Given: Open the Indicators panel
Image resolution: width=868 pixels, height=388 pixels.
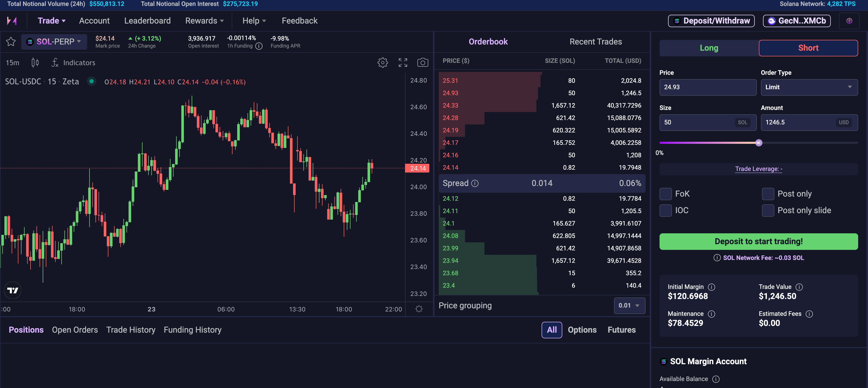Looking at the screenshot, I should click(x=79, y=63).
